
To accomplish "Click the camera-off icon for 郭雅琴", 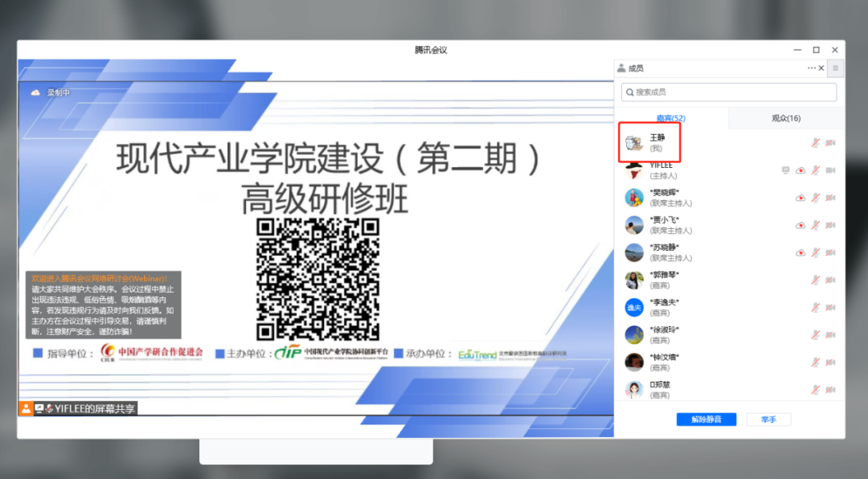I will tap(830, 280).
